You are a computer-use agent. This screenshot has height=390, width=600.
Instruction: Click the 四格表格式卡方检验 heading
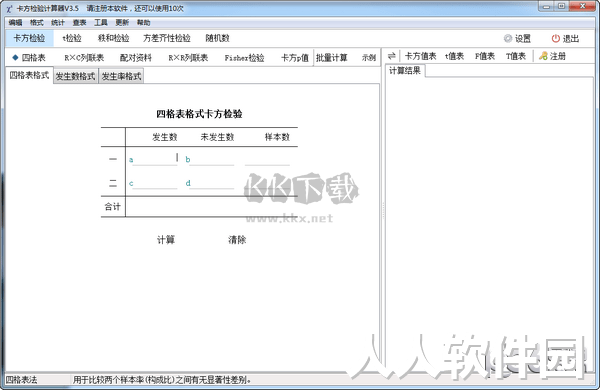(x=199, y=114)
